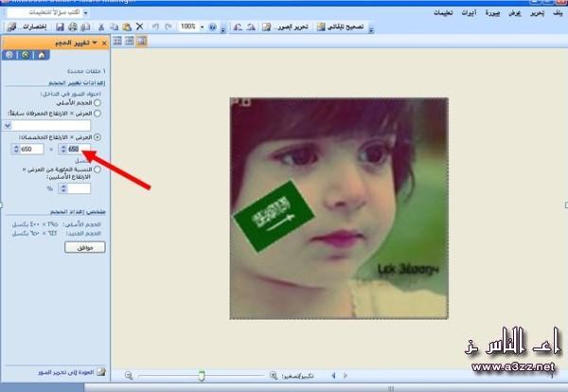Click the child photo in preview area
This screenshot has width=568, height=392.
339,208
